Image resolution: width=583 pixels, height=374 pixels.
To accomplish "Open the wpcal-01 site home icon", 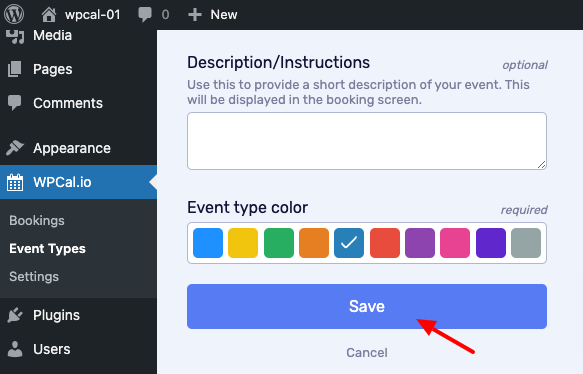I will click(49, 15).
